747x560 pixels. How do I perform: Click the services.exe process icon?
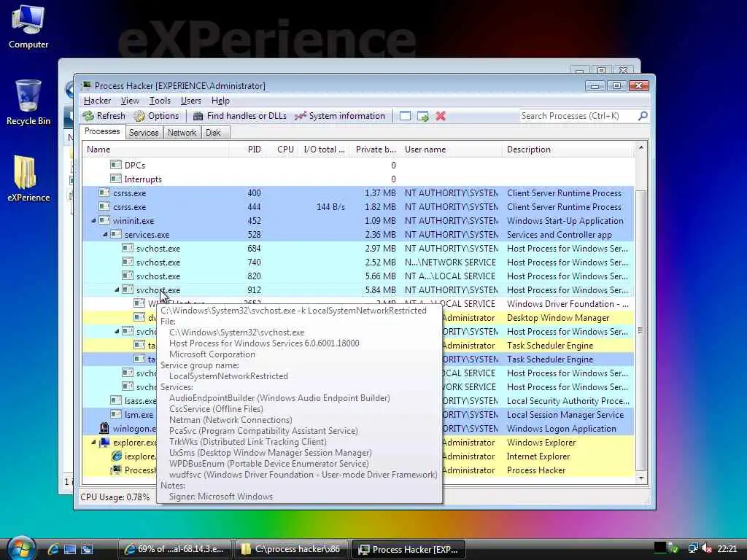pos(116,234)
